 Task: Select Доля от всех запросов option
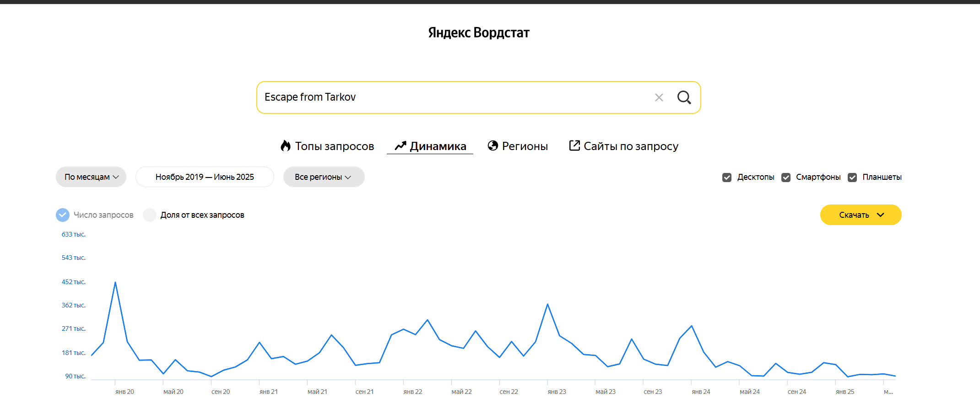click(150, 215)
